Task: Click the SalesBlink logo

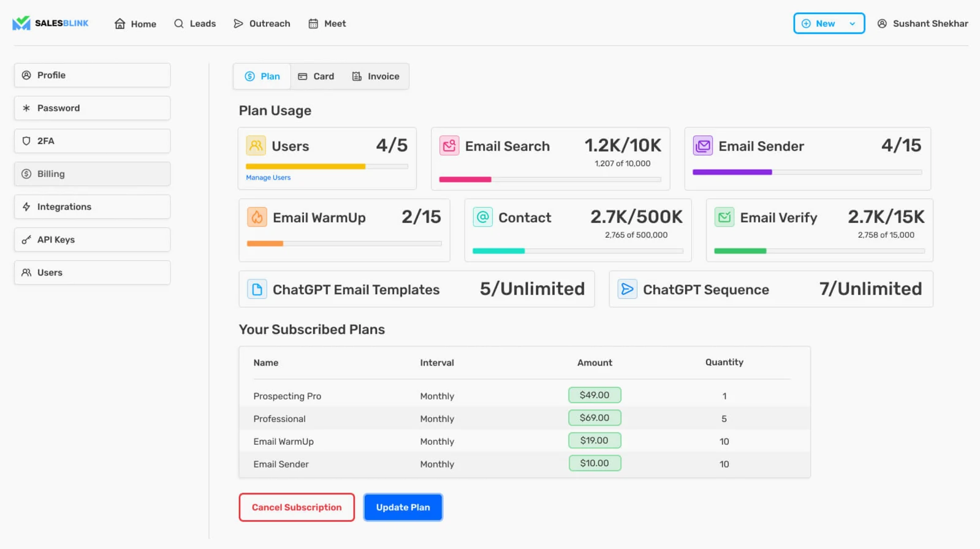Action: click(x=50, y=23)
